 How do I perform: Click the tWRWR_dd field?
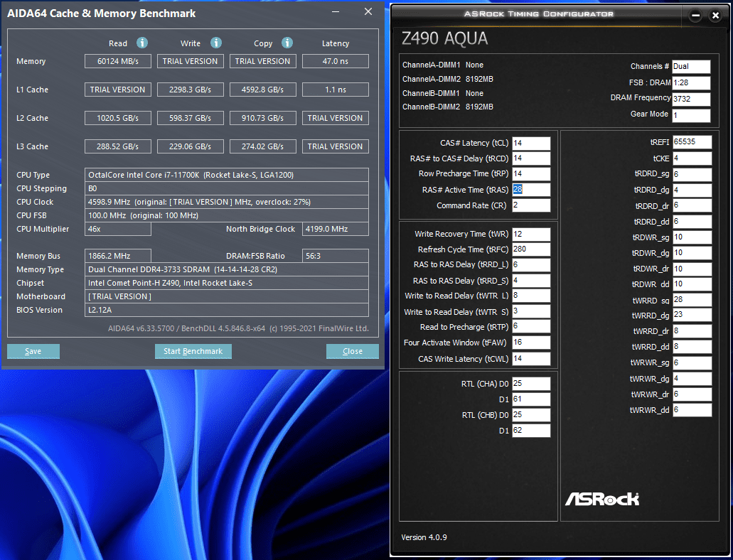692,410
